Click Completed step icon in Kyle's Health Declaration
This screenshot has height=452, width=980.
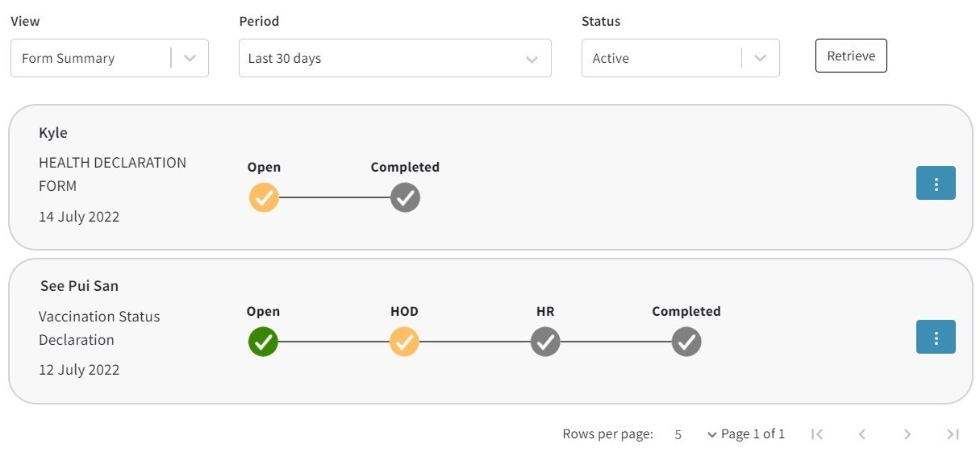click(x=405, y=197)
